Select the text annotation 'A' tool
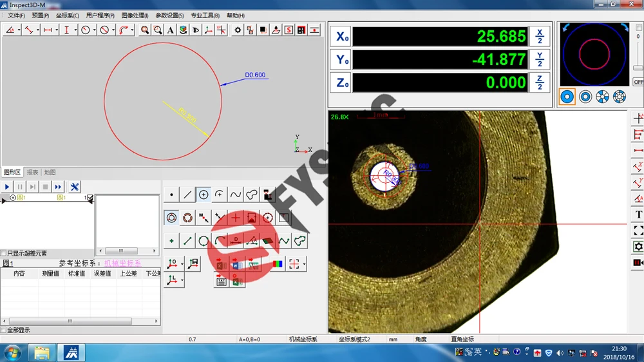The width and height of the screenshot is (644, 362). click(x=170, y=30)
